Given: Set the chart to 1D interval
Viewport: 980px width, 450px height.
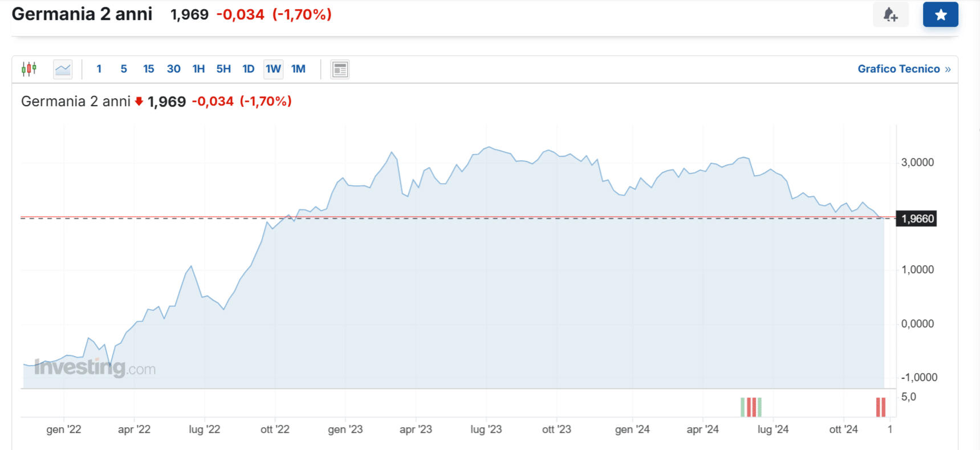Looking at the screenshot, I should tap(249, 69).
